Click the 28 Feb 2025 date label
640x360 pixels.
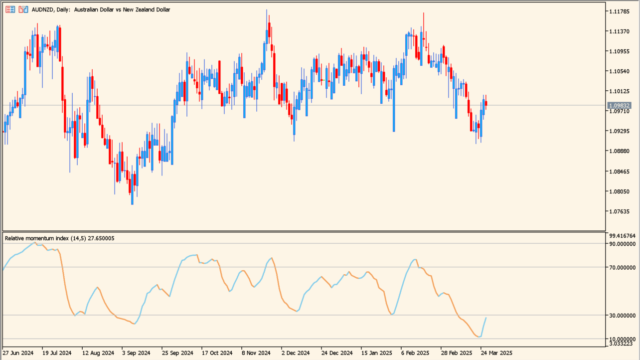(x=456, y=353)
